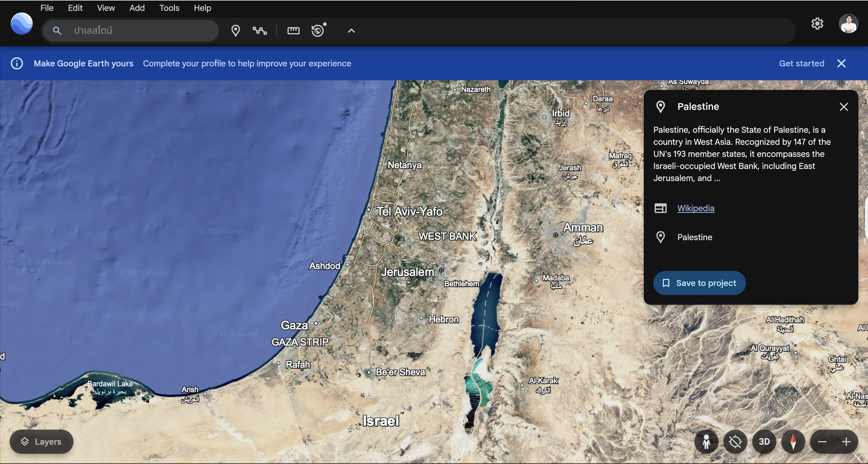This screenshot has width=868, height=464.
Task: Switch to 3D view
Action: click(x=764, y=441)
